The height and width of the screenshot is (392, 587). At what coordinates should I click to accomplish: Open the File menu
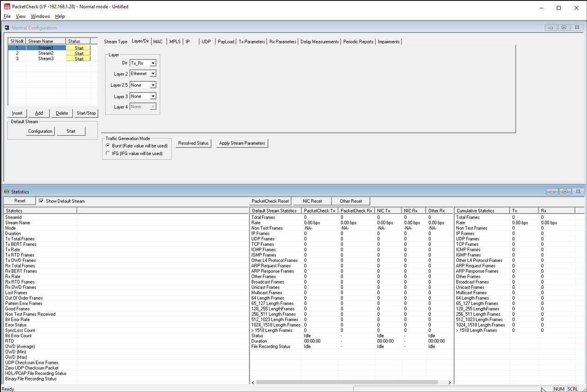7,16
